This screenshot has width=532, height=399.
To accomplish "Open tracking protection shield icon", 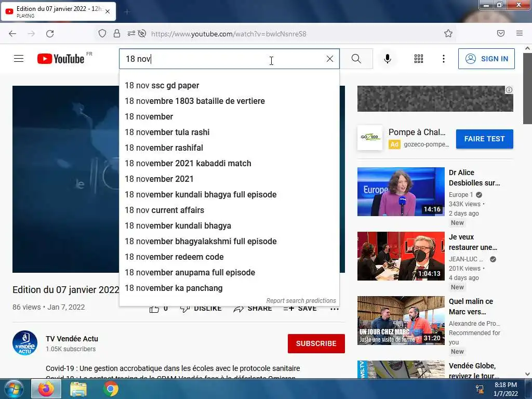I will [x=102, y=33].
